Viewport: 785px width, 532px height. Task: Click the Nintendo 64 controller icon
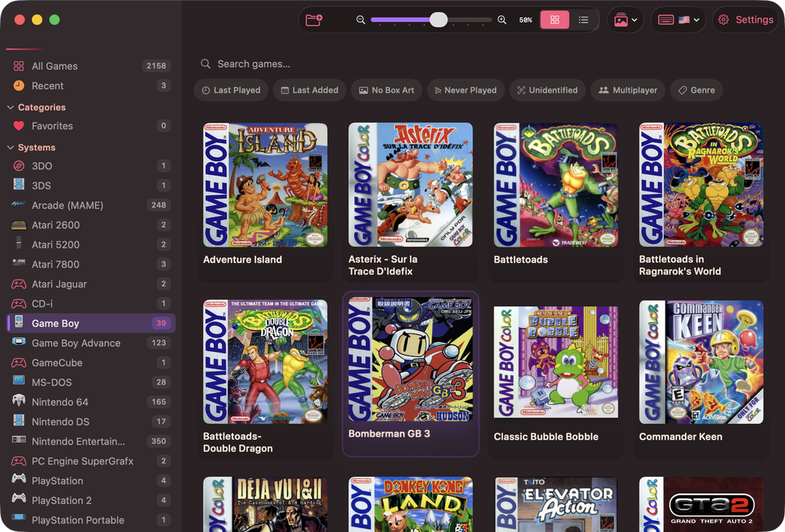(x=18, y=400)
